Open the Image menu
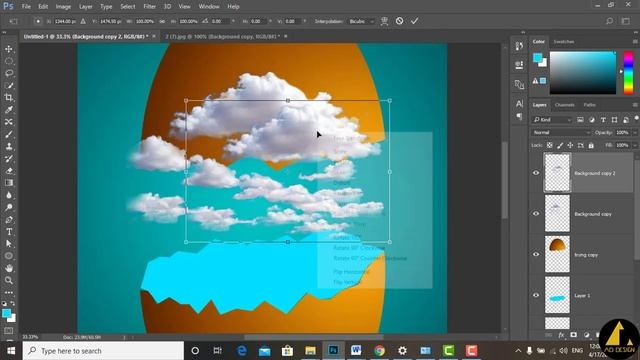The width and height of the screenshot is (640, 360). [x=63, y=7]
